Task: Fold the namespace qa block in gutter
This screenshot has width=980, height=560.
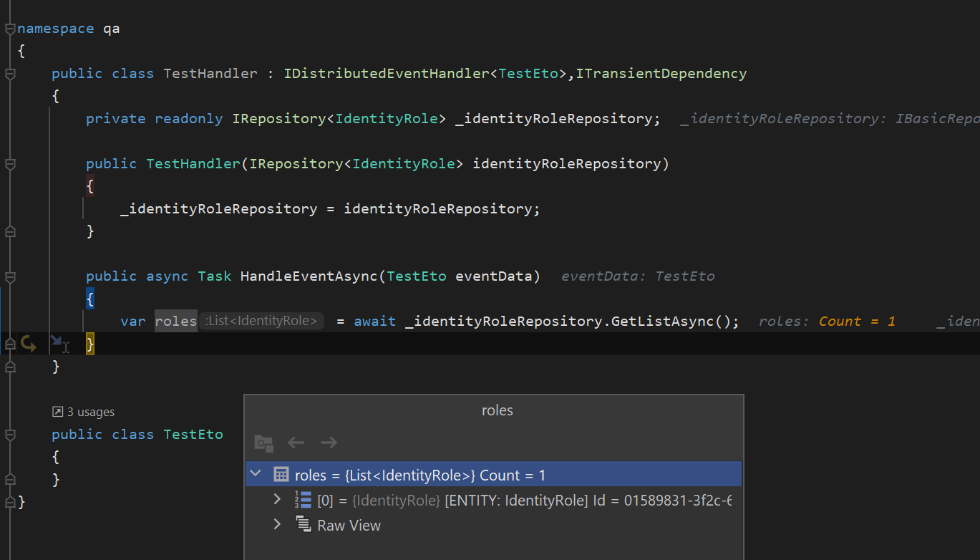Action: pos(10,29)
